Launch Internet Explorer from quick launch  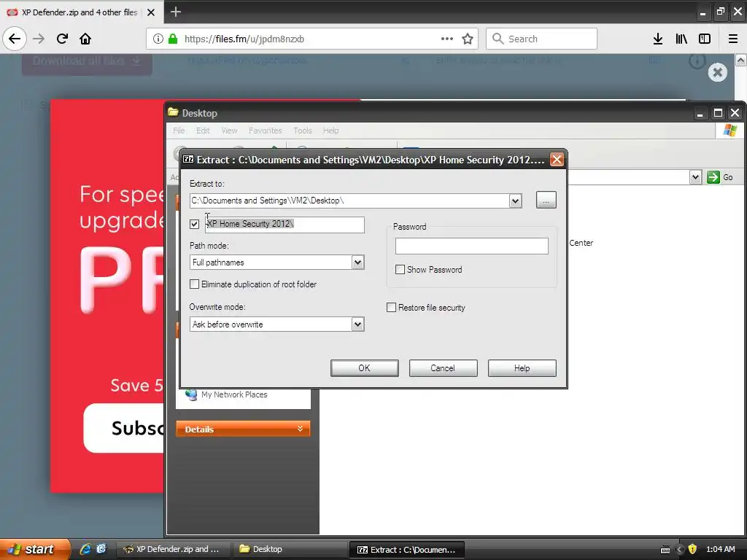85,549
